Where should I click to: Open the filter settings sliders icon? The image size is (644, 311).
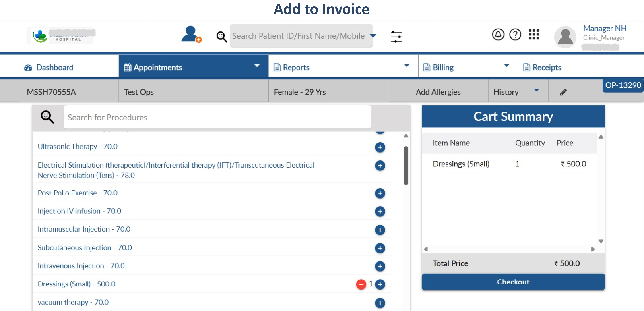pyautogui.click(x=396, y=37)
